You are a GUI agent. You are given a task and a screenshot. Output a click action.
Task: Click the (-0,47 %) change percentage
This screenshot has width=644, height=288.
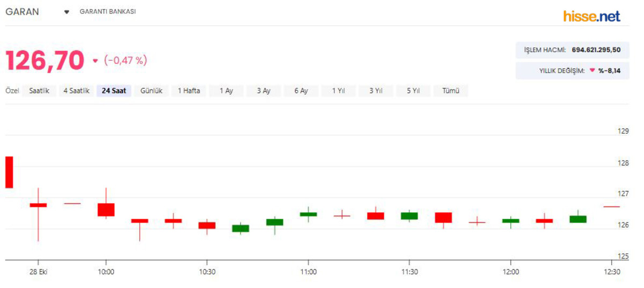pyautogui.click(x=126, y=61)
